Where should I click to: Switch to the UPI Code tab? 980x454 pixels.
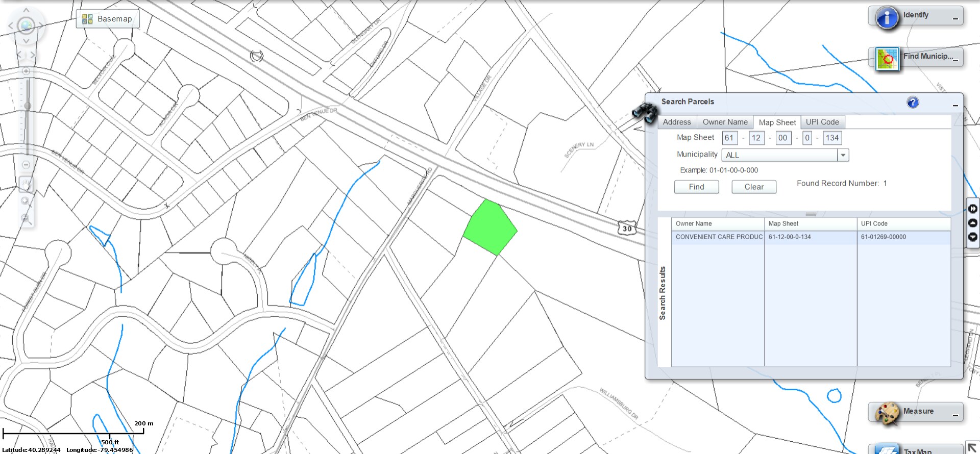(822, 122)
